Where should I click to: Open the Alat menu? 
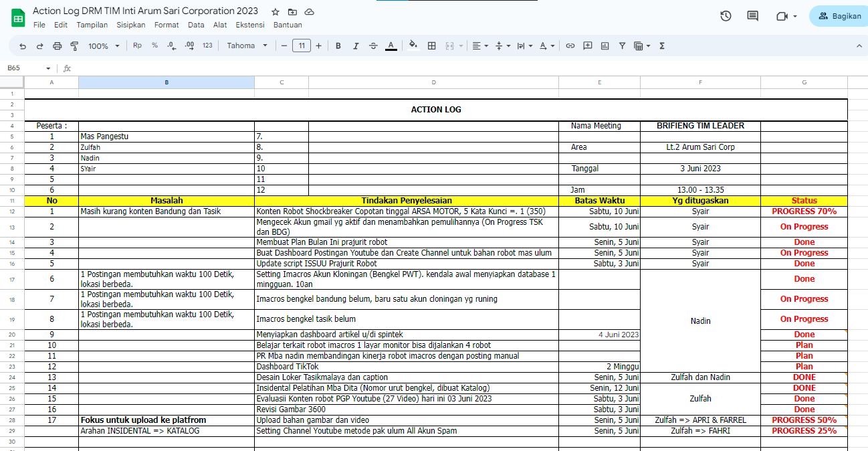220,25
